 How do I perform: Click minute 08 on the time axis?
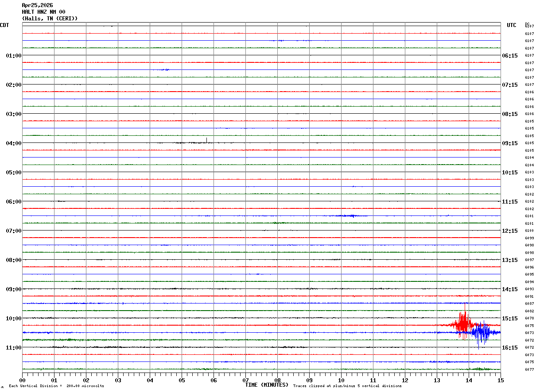coord(277,380)
